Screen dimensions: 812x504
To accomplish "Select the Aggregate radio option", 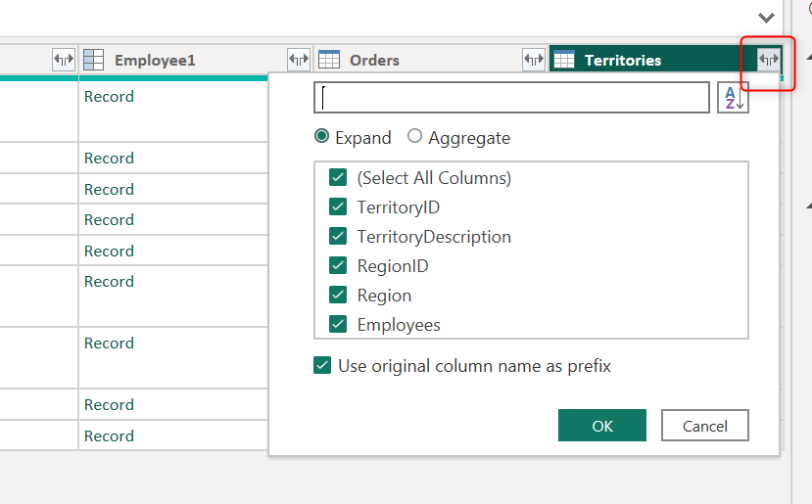I will [x=415, y=137].
